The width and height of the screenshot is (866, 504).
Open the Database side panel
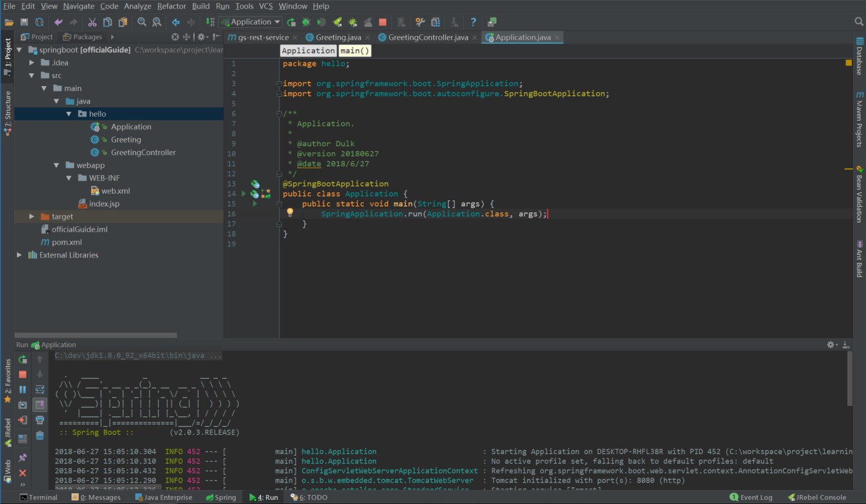click(x=859, y=56)
